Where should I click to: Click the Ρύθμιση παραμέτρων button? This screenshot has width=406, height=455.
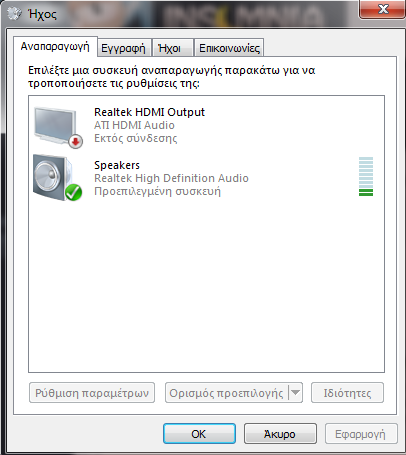pyautogui.click(x=92, y=393)
